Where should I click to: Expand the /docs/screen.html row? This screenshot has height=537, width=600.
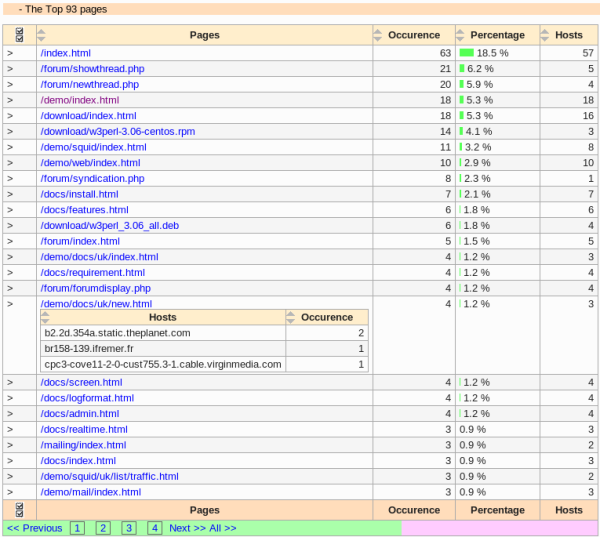coord(10,382)
